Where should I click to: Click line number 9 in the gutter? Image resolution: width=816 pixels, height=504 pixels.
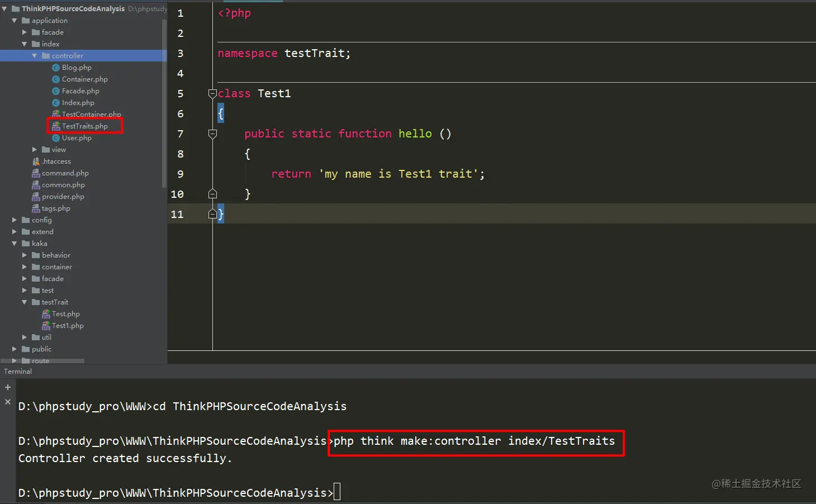(181, 174)
